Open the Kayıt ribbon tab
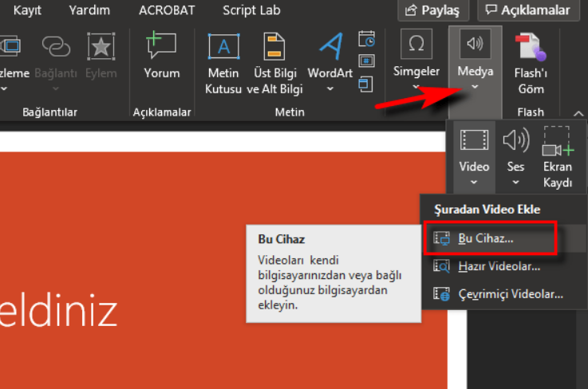Screen dimensions: 588x389 [x=27, y=10]
